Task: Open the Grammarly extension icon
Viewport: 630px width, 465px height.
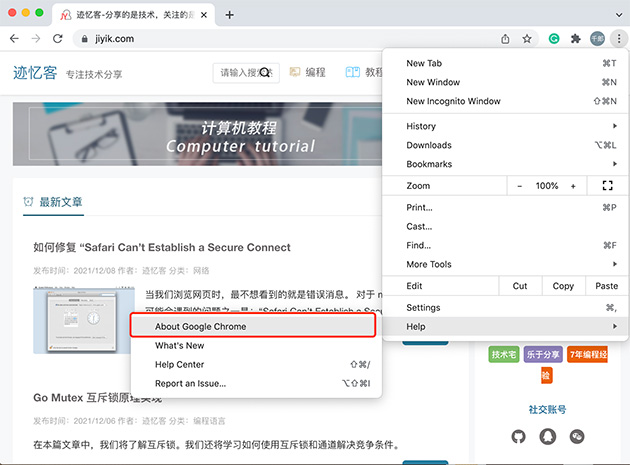Action: pos(554,39)
